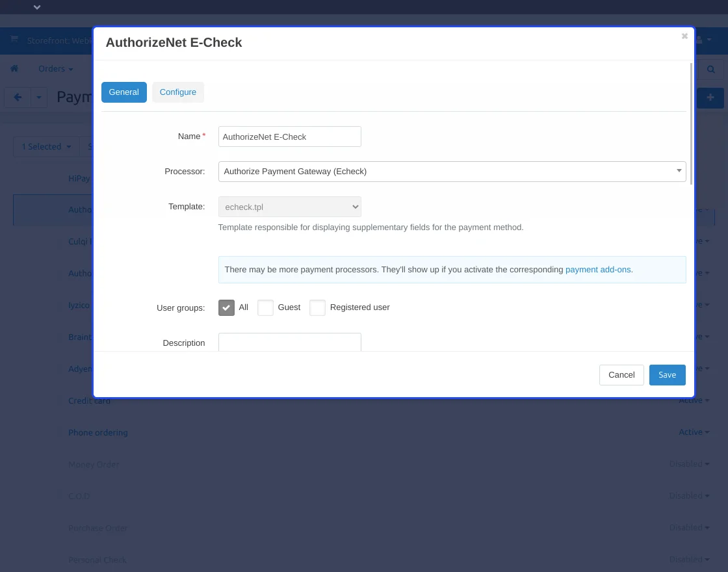This screenshot has height=572, width=728.
Task: Click the home icon in background page
Action: pyautogui.click(x=14, y=68)
